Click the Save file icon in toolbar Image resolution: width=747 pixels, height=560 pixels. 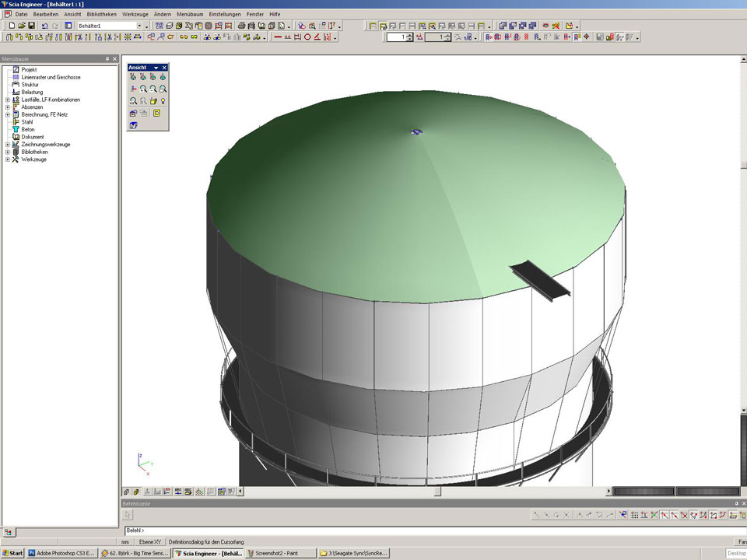click(x=32, y=26)
